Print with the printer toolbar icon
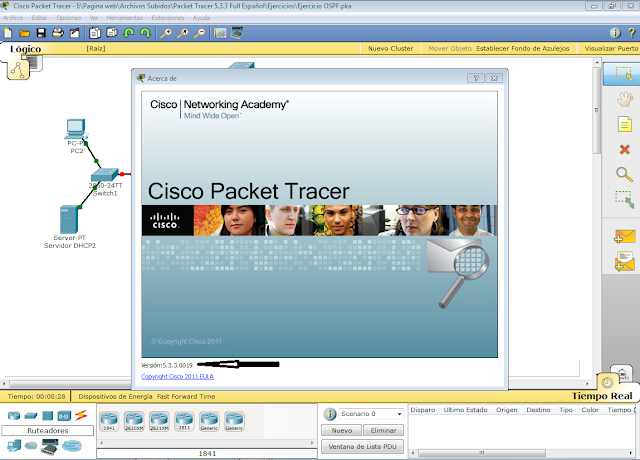The height and width of the screenshot is (460, 640). [58, 33]
